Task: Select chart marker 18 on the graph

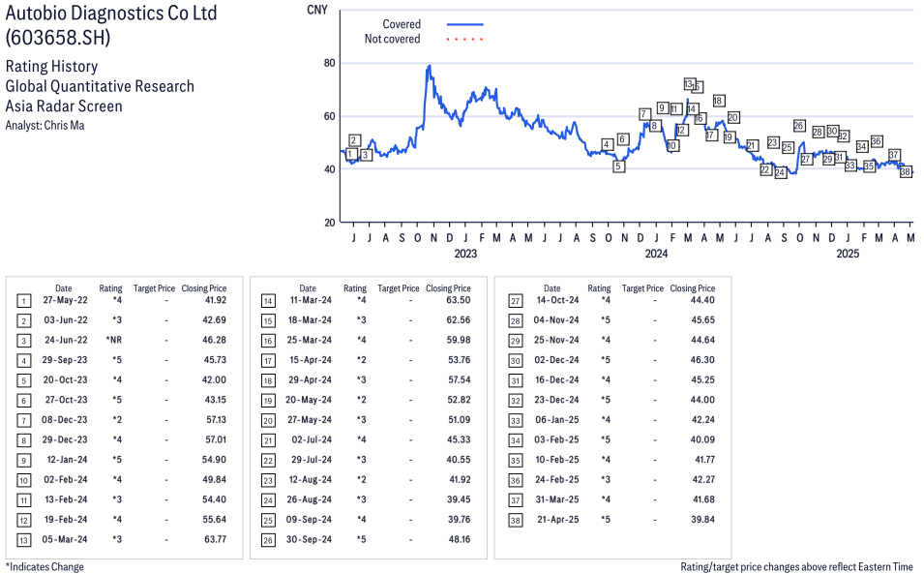Action: [718, 101]
